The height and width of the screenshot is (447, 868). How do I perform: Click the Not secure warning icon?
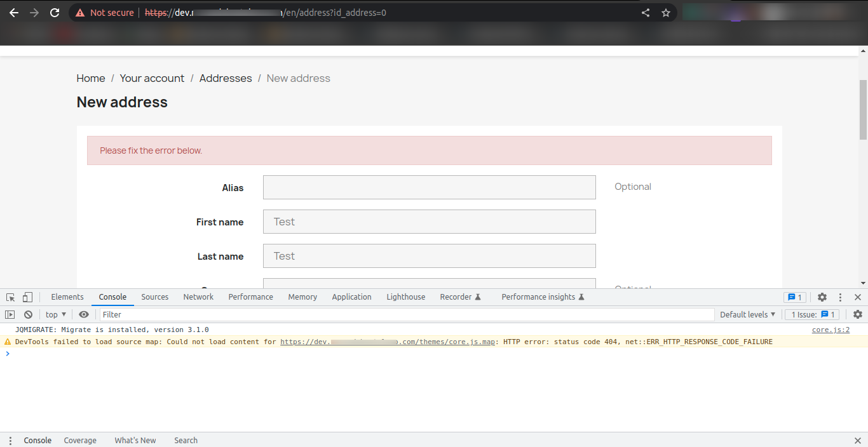coord(79,13)
